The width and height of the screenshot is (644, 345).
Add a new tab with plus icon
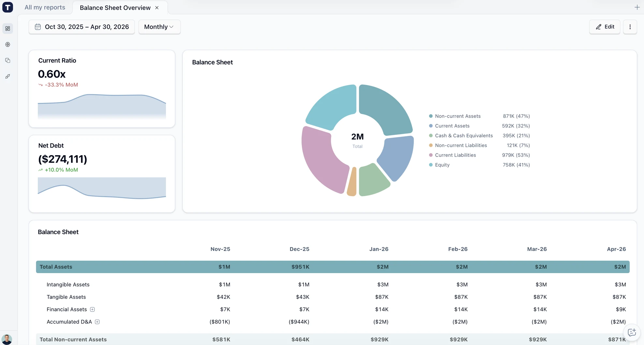click(637, 7)
